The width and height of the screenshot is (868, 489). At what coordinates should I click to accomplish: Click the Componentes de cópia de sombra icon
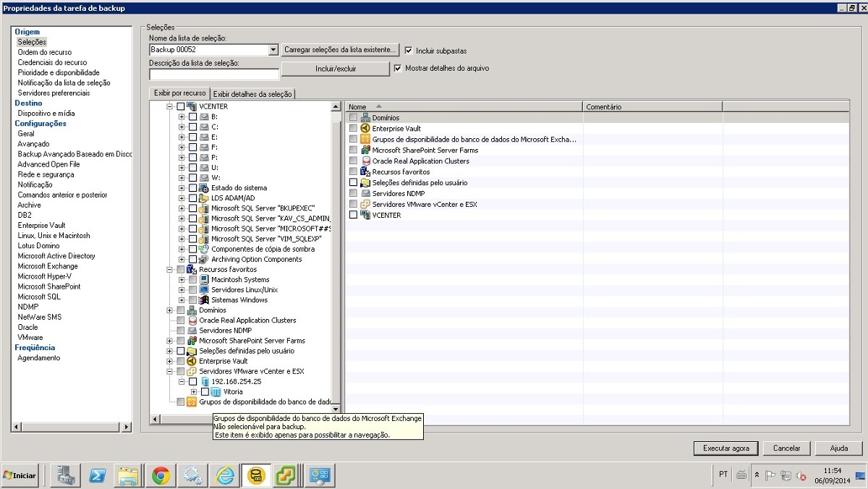(204, 249)
